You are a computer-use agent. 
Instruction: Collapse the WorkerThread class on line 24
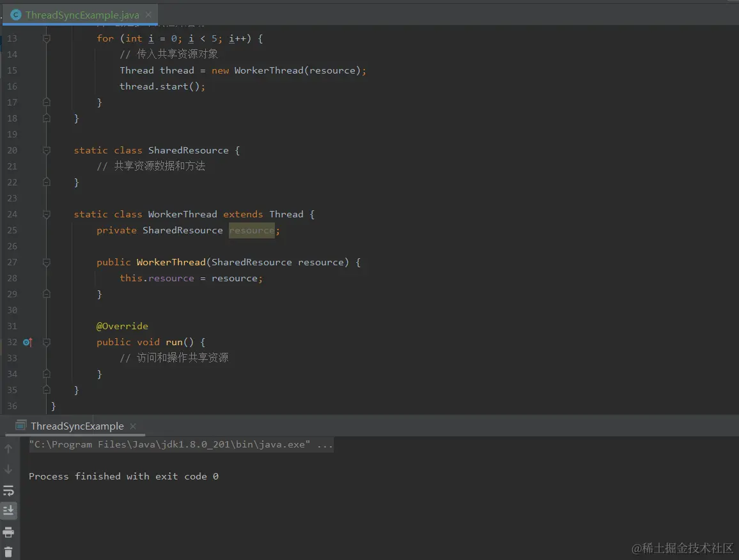click(47, 215)
